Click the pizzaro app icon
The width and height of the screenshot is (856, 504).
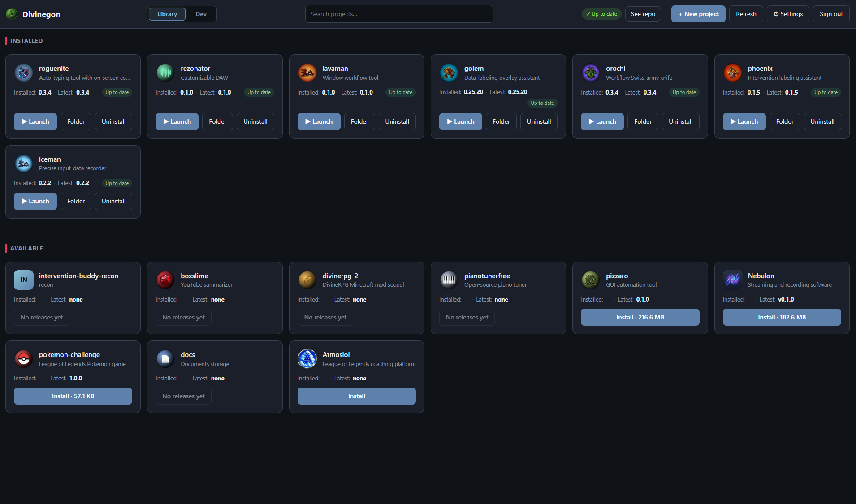coord(590,280)
